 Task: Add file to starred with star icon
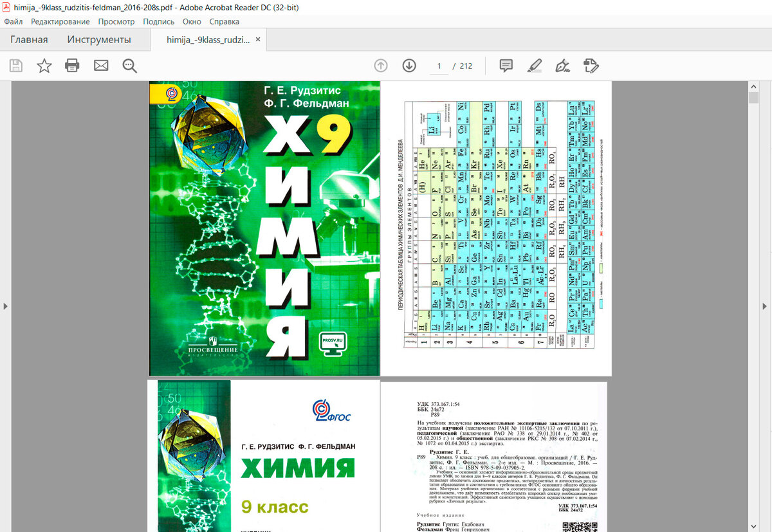44,66
